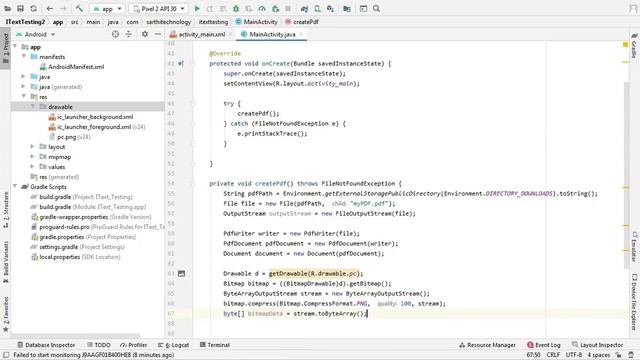
Task: Hide the Project panel with minus icon
Action: (158, 34)
